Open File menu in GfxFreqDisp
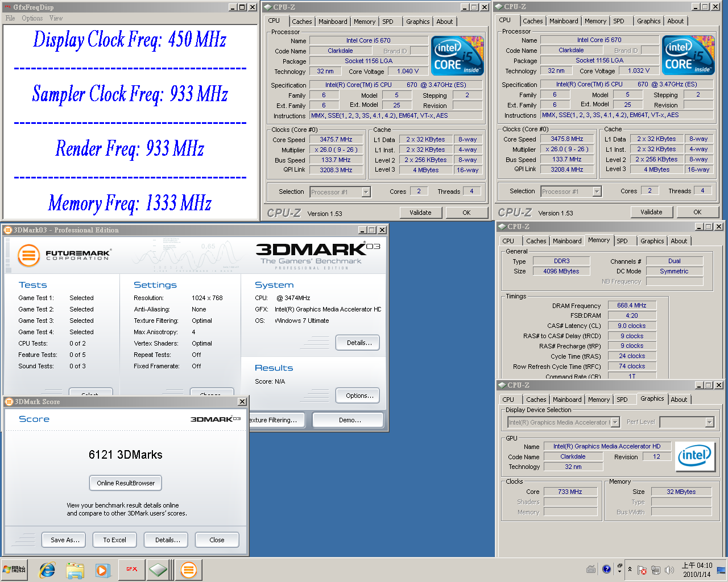The image size is (728, 582). [10, 18]
